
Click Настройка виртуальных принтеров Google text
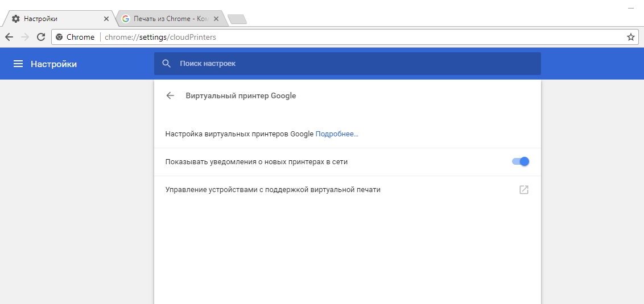[240, 134]
